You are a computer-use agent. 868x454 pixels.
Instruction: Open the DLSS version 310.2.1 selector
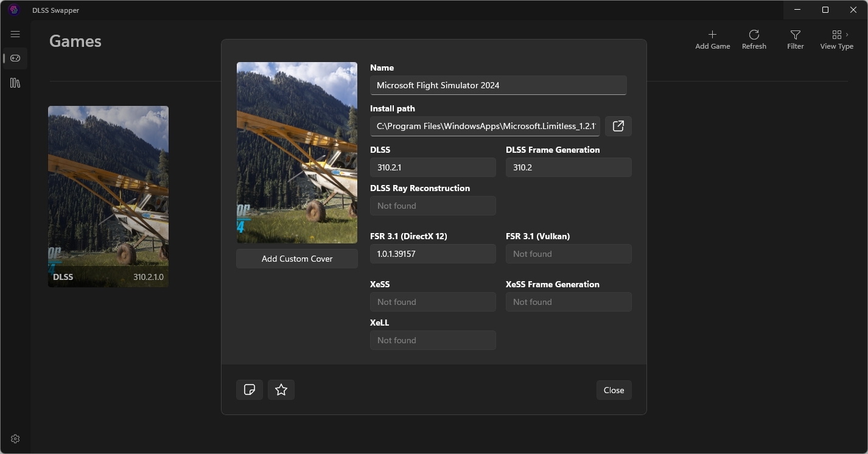pos(433,167)
